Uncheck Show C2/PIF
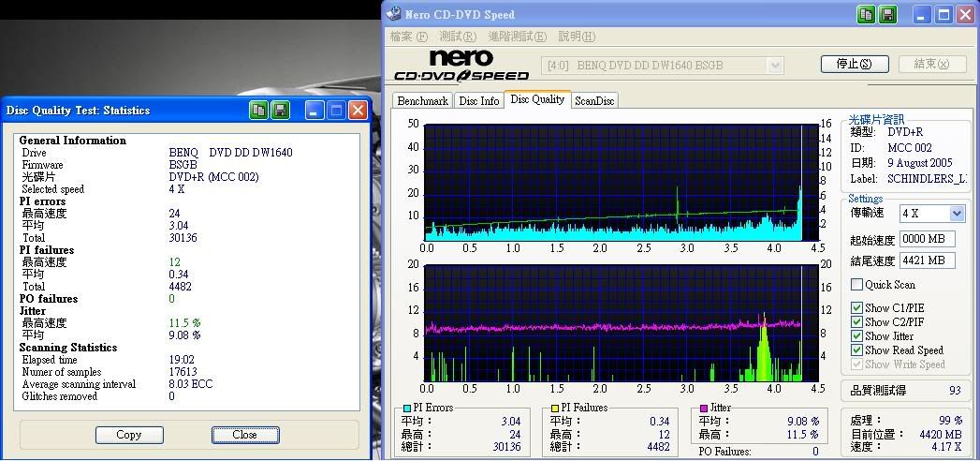 pos(856,322)
